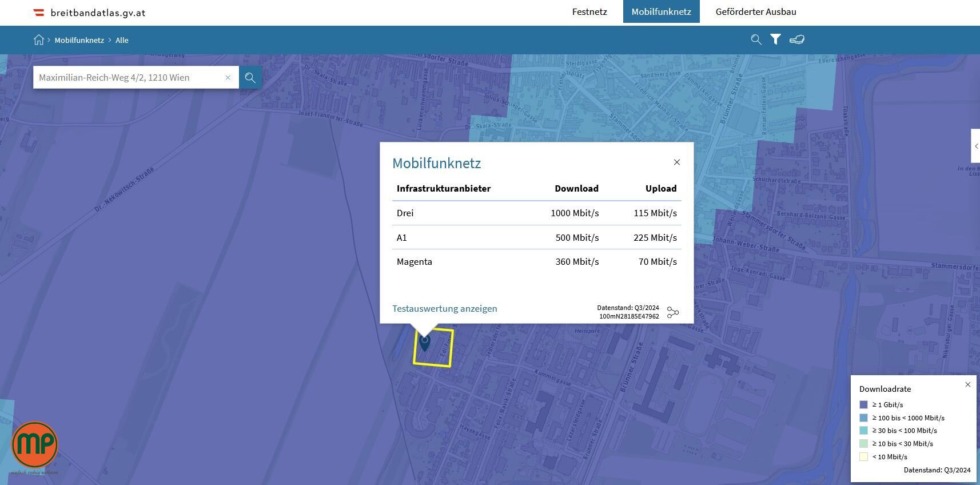The height and width of the screenshot is (485, 980).
Task: Select the Mobilfunknetz breadcrumb link
Action: point(79,40)
